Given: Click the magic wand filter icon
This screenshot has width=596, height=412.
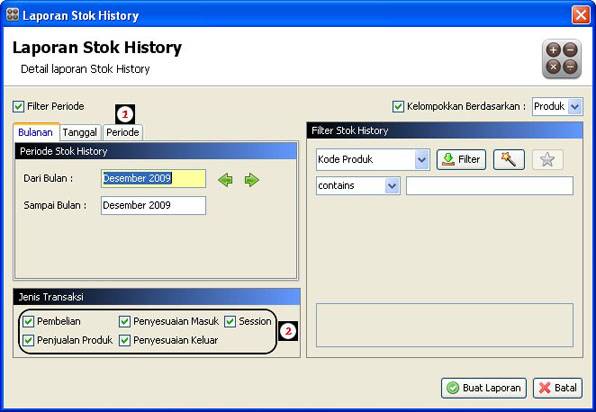Looking at the screenshot, I should (509, 159).
